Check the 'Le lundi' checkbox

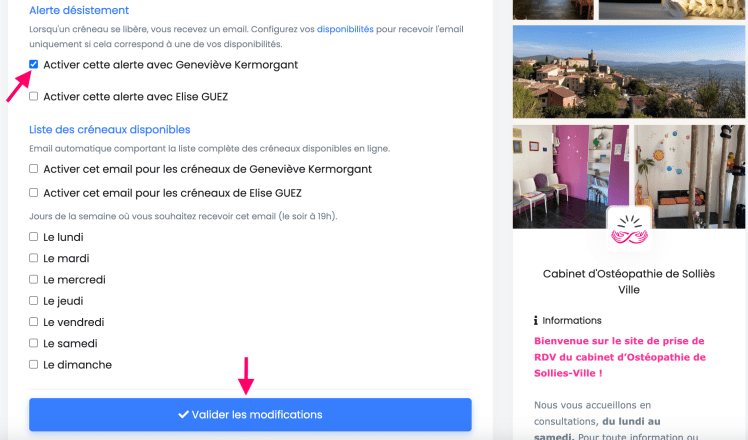click(34, 237)
